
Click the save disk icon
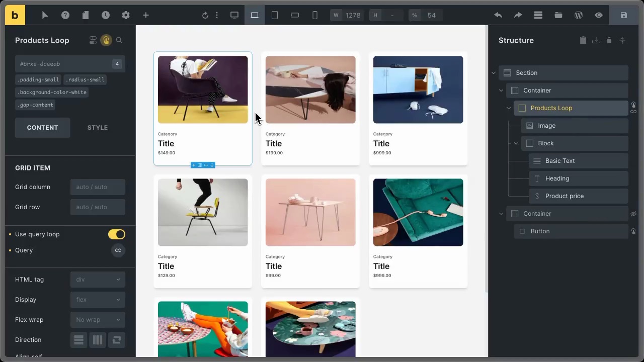[x=624, y=15]
